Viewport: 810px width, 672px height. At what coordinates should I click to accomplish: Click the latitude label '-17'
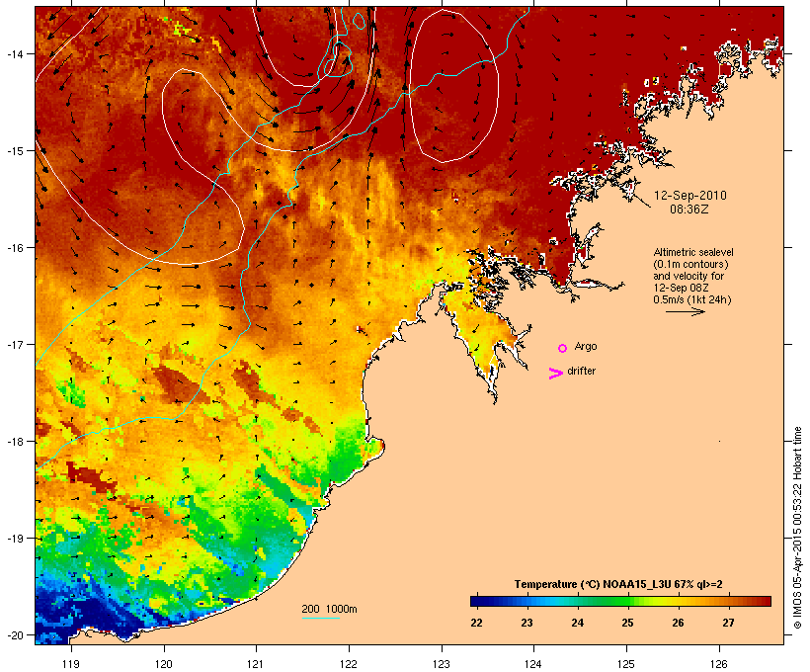point(14,345)
